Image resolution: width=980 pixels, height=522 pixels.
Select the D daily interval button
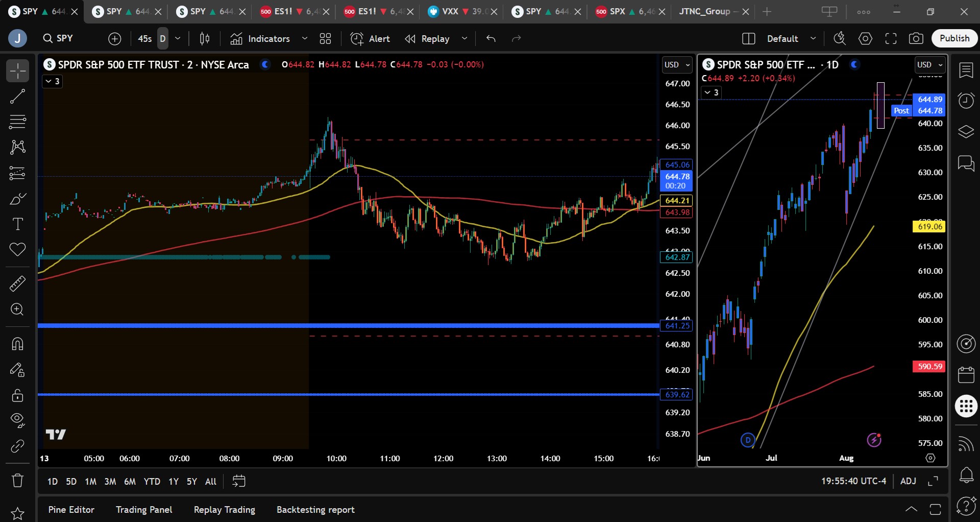click(163, 38)
